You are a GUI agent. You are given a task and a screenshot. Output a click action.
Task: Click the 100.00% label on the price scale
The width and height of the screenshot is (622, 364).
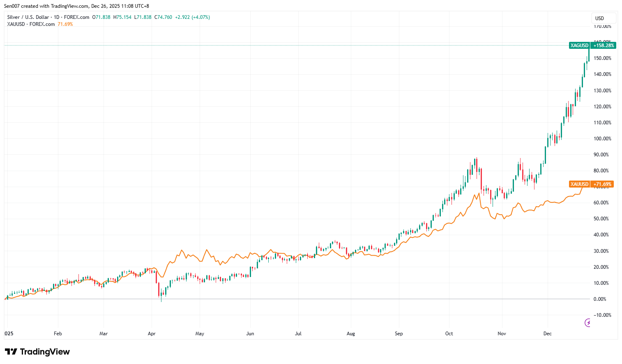[602, 139]
